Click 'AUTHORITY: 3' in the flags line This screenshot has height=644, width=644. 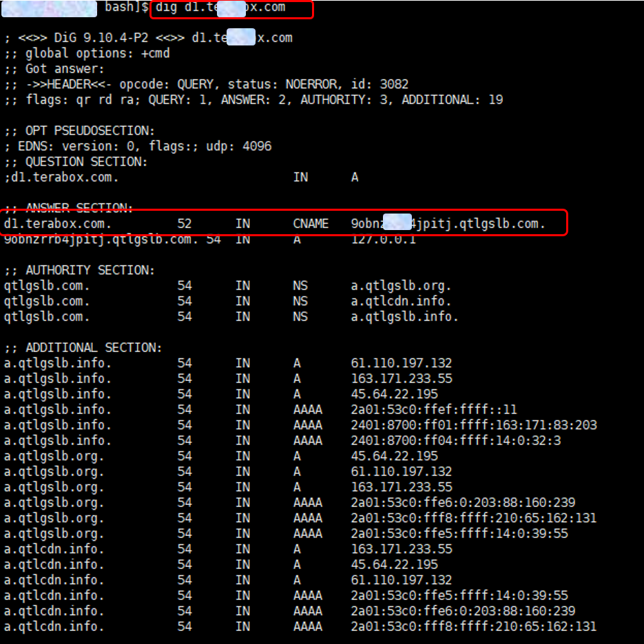[346, 100]
